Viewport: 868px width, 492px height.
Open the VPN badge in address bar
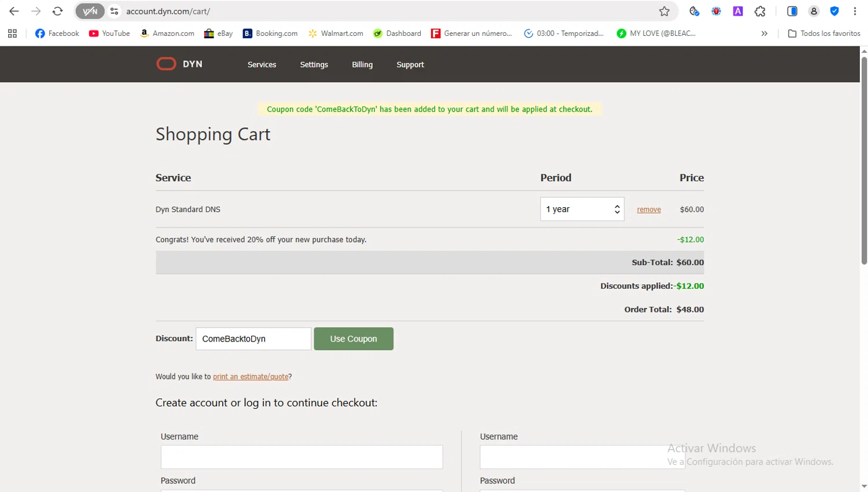click(90, 11)
